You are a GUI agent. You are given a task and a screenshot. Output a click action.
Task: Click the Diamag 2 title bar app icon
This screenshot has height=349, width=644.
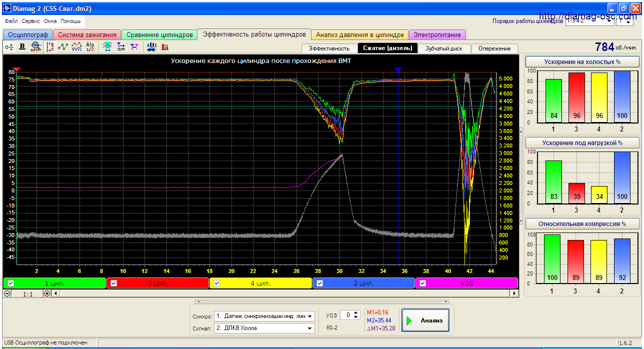click(x=7, y=8)
